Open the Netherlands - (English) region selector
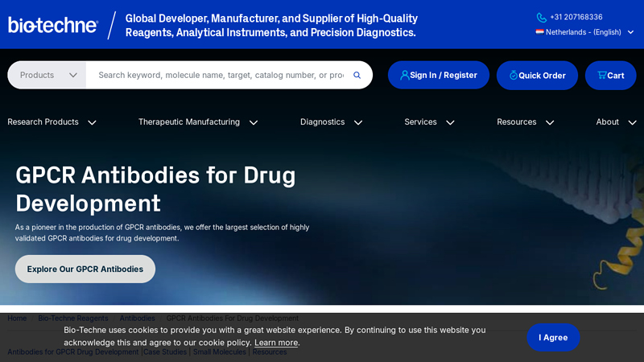Image resolution: width=644 pixels, height=362 pixels. point(585,32)
